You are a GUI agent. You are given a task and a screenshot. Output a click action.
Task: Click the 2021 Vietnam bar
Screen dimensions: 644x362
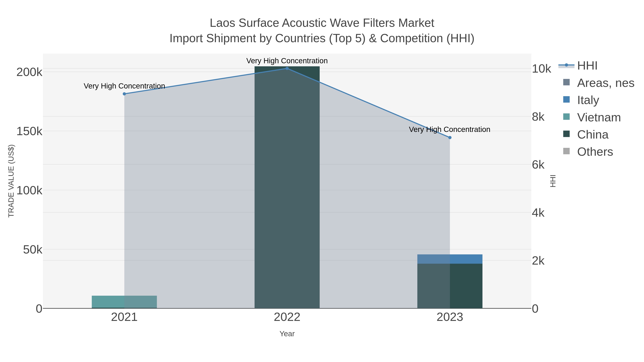[x=124, y=302]
